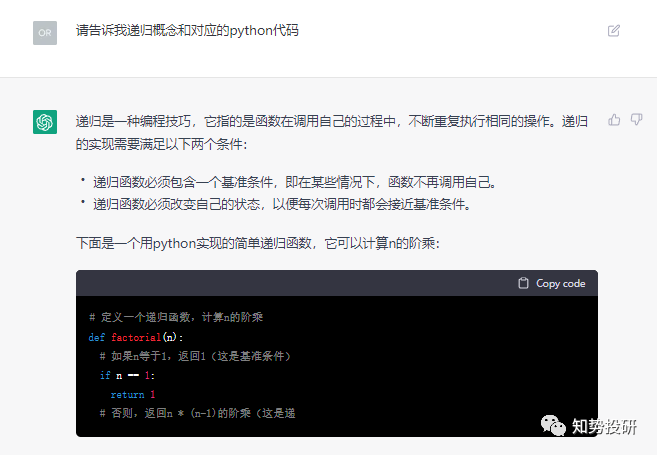This screenshot has width=657, height=455.
Task: Click the dark header bar of code block
Action: point(337,283)
